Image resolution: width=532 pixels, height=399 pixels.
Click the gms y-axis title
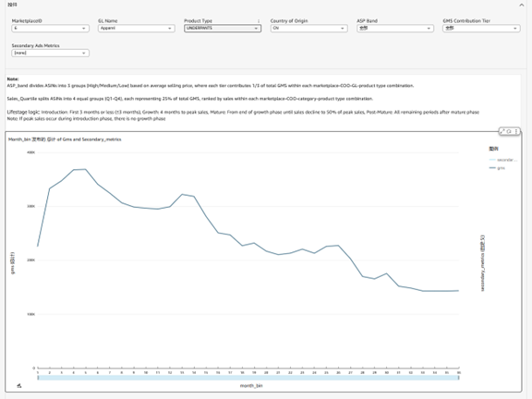pyautogui.click(x=13, y=263)
